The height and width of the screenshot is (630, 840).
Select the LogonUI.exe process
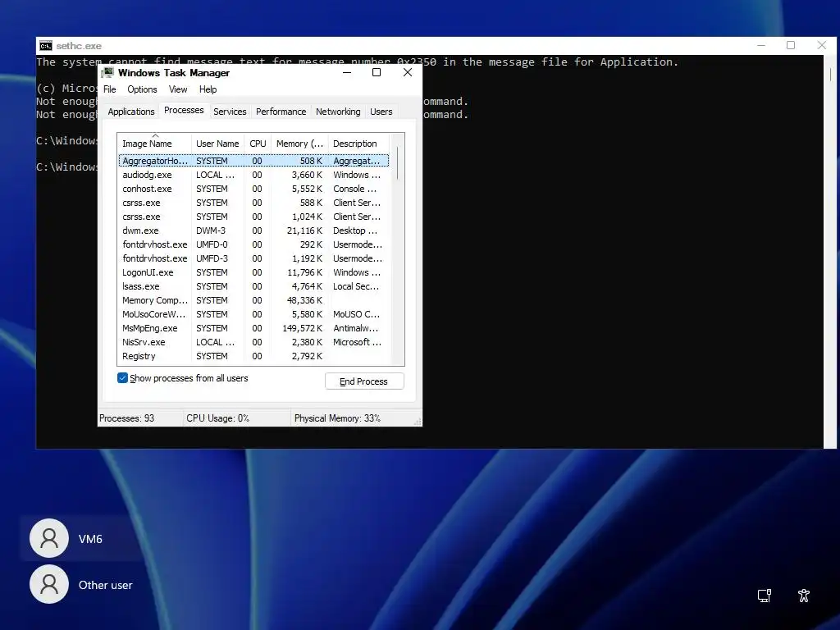point(253,272)
